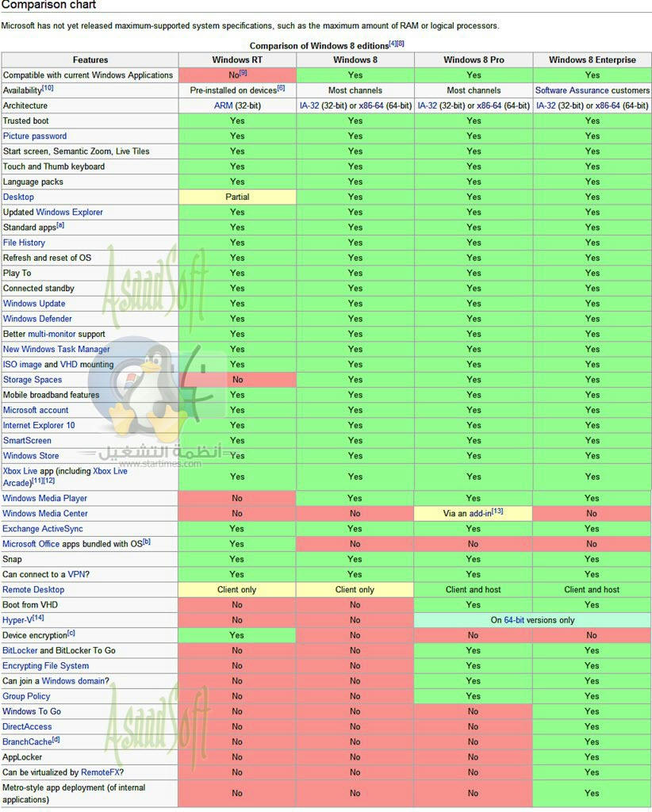Open the Xbox Live Arcade link

(65, 477)
